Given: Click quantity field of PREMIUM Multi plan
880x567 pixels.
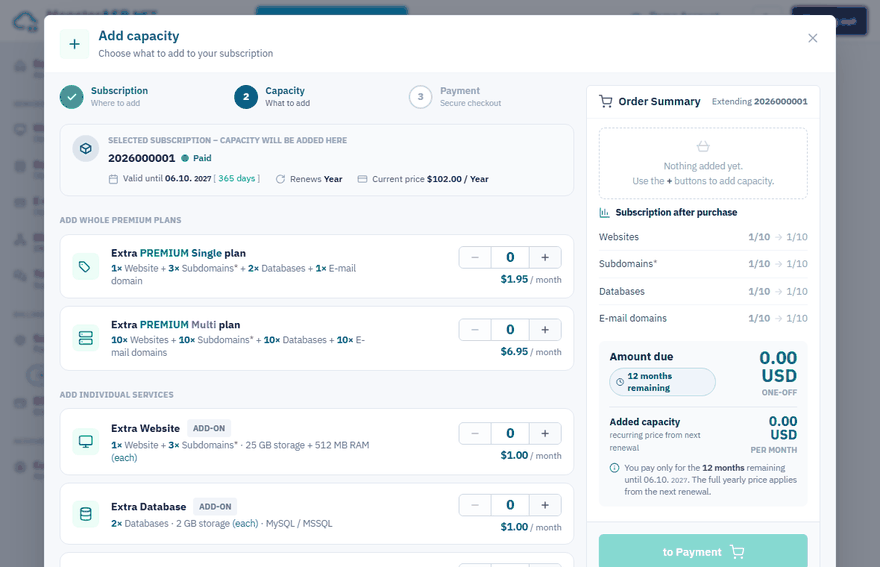Looking at the screenshot, I should point(510,330).
